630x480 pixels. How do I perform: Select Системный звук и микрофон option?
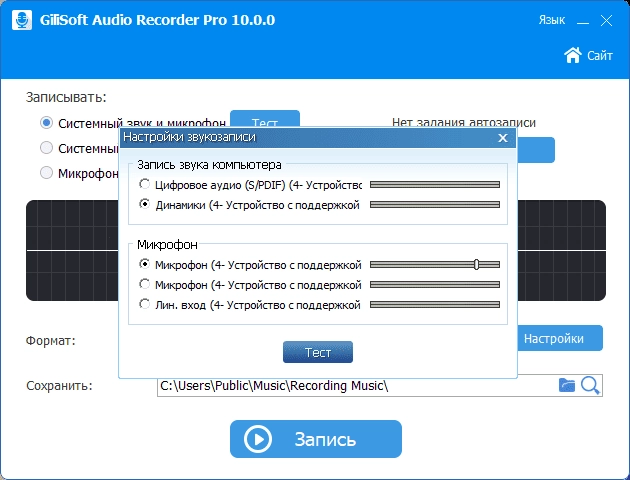click(47, 123)
